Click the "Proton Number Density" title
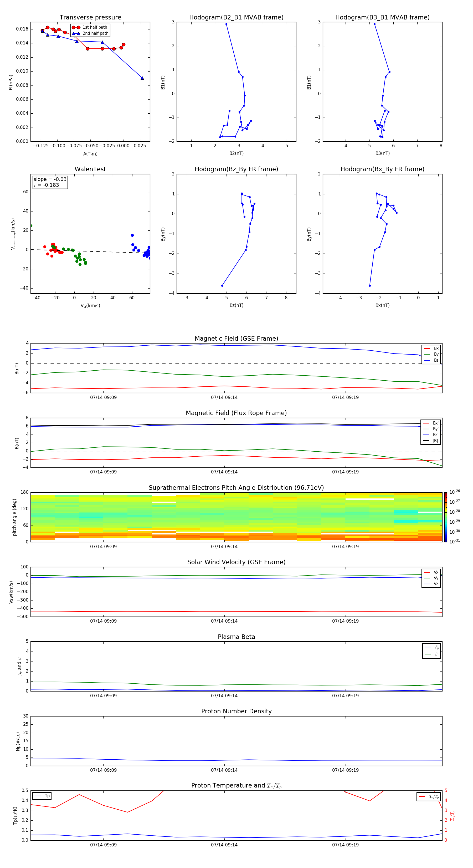Image resolution: width=473 pixels, height=868 pixels. pyautogui.click(x=236, y=711)
